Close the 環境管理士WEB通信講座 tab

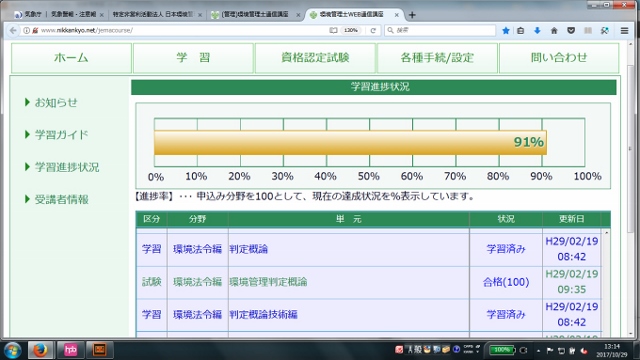tap(396, 15)
